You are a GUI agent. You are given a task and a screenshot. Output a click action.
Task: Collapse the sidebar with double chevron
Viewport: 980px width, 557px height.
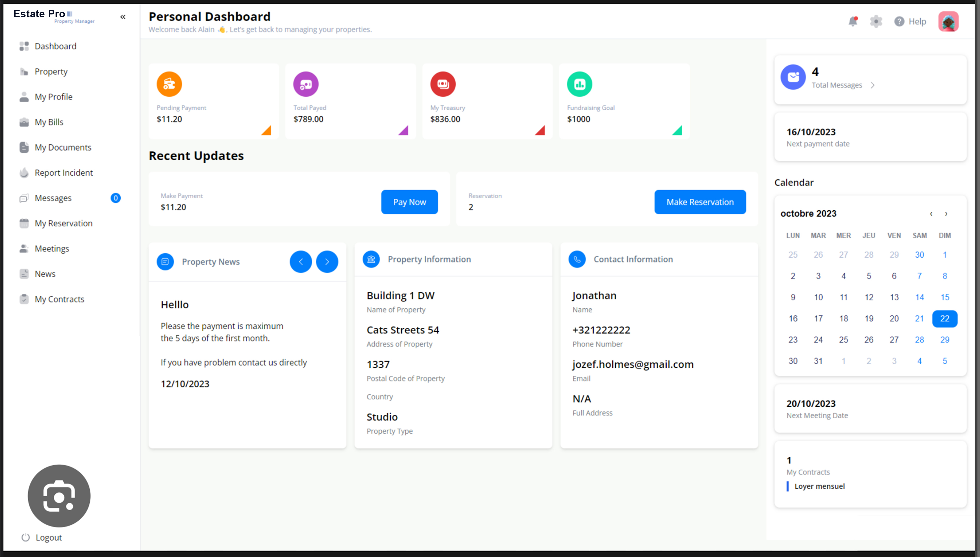[x=123, y=17]
